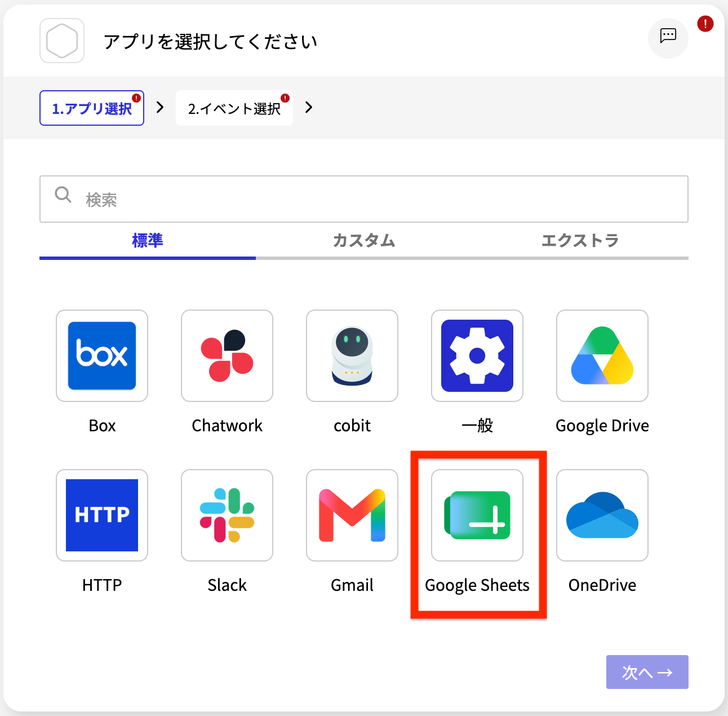Choose the Gmail app icon

click(x=352, y=515)
